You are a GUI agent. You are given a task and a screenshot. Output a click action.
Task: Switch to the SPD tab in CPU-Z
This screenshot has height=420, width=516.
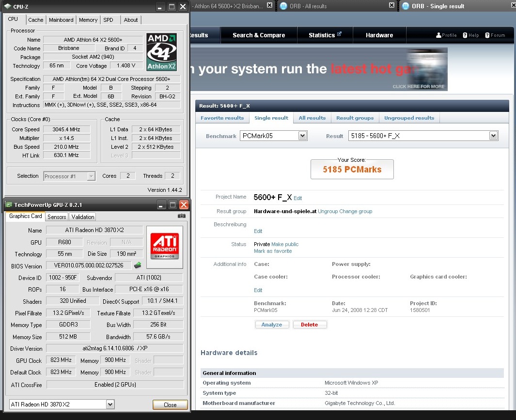pyautogui.click(x=108, y=20)
